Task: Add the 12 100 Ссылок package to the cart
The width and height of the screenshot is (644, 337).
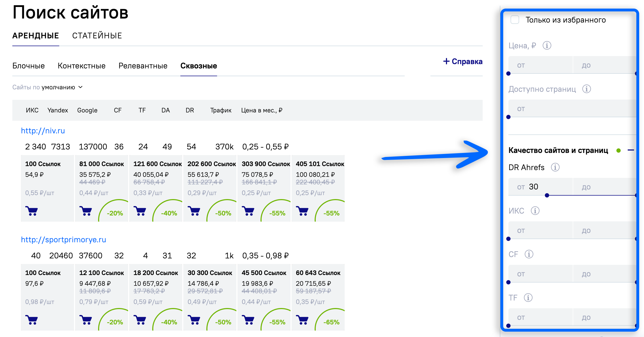Action: click(85, 320)
